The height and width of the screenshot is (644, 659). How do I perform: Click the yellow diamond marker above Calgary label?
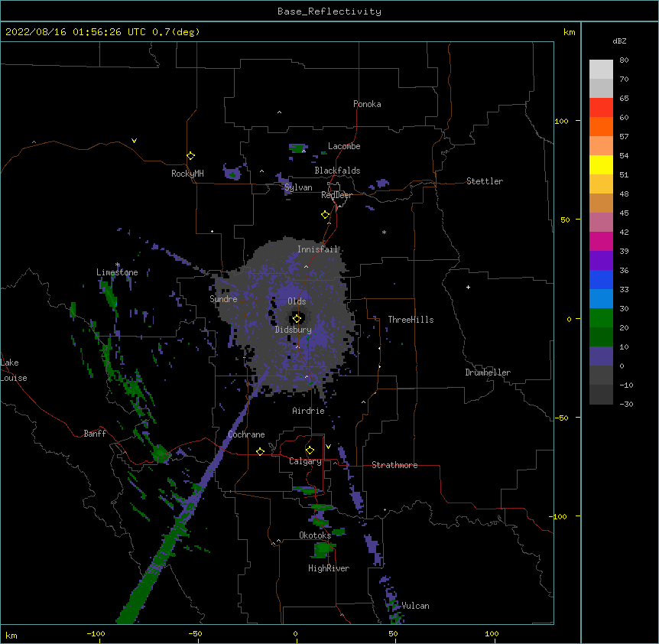[310, 450]
